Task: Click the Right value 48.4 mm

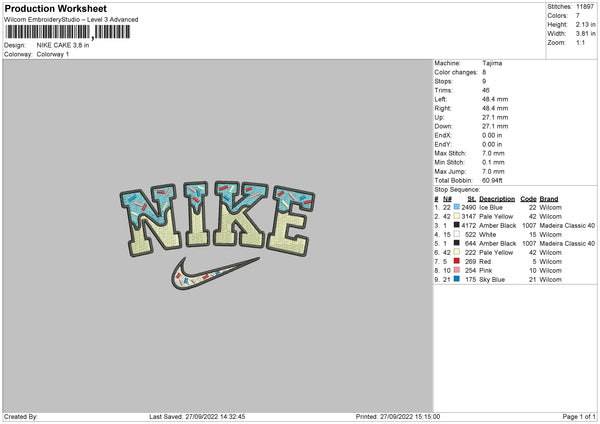Action: [495, 108]
